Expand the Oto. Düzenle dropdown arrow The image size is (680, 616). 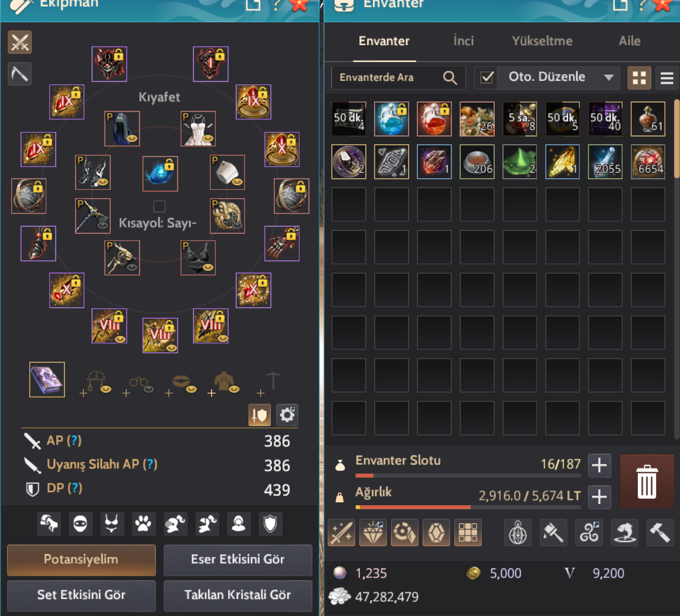coord(608,77)
